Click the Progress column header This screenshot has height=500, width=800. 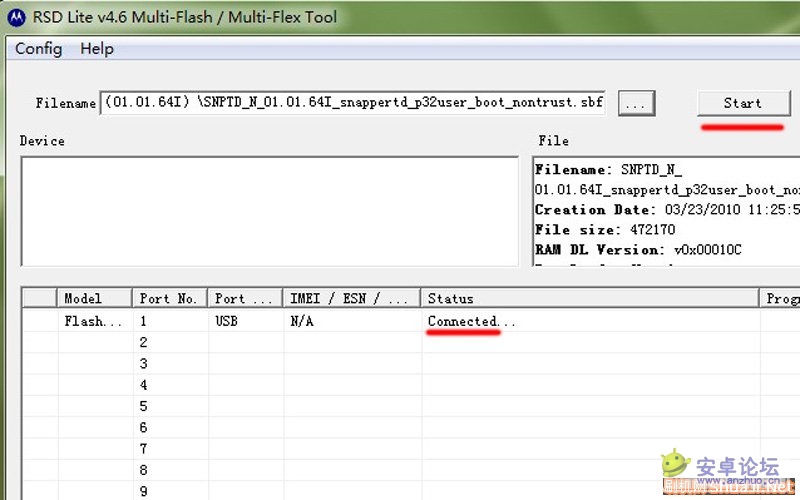[x=780, y=298]
